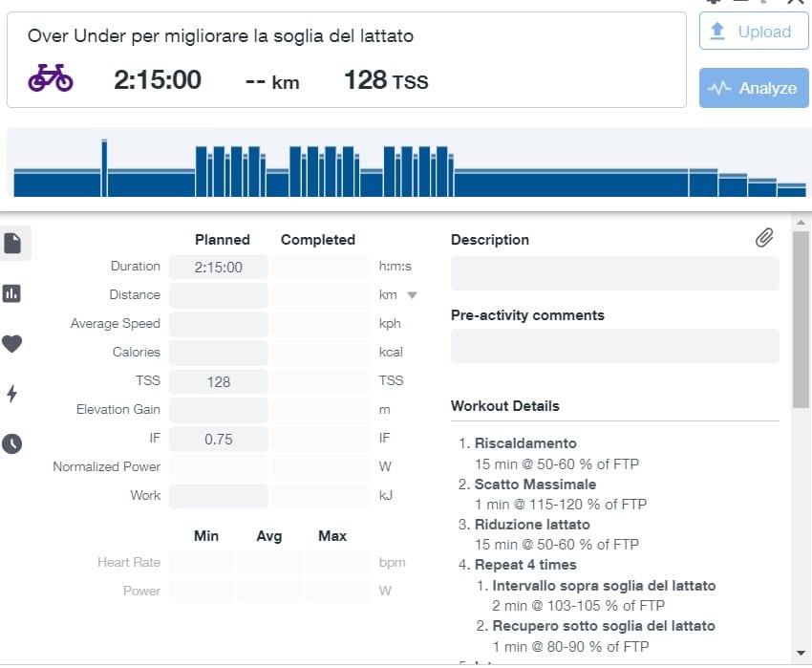This screenshot has width=812, height=668.
Task: Open the power lightning bolt tab
Action: click(11, 394)
